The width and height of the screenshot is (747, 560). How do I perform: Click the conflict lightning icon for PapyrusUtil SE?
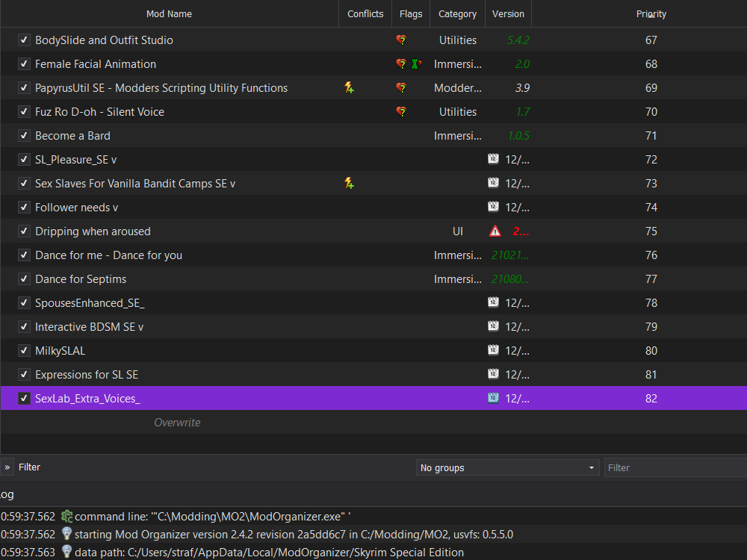(x=349, y=87)
